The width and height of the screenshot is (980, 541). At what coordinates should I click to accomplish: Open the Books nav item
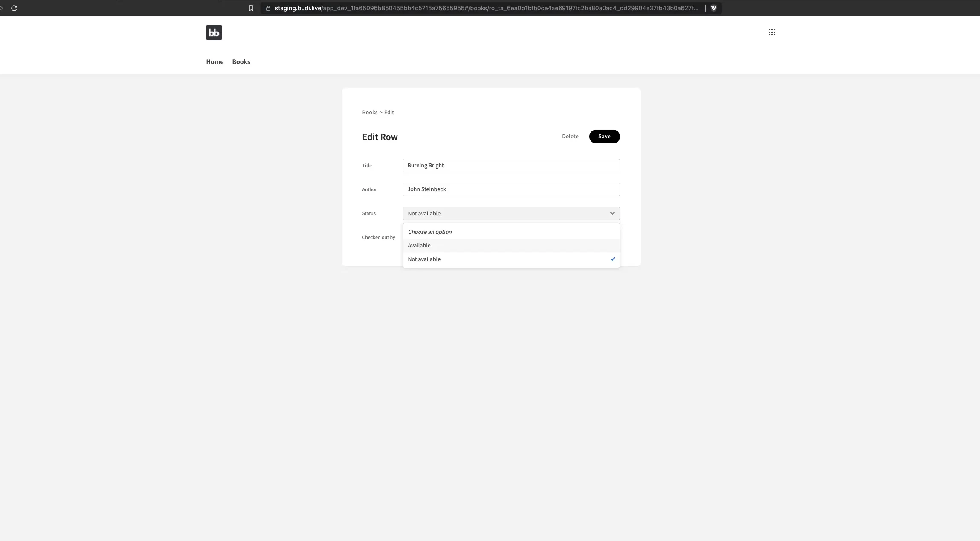tap(241, 62)
